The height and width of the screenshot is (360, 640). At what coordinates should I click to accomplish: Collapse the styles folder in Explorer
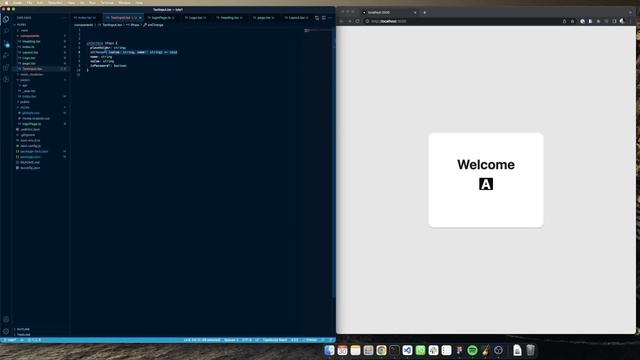tap(25, 107)
